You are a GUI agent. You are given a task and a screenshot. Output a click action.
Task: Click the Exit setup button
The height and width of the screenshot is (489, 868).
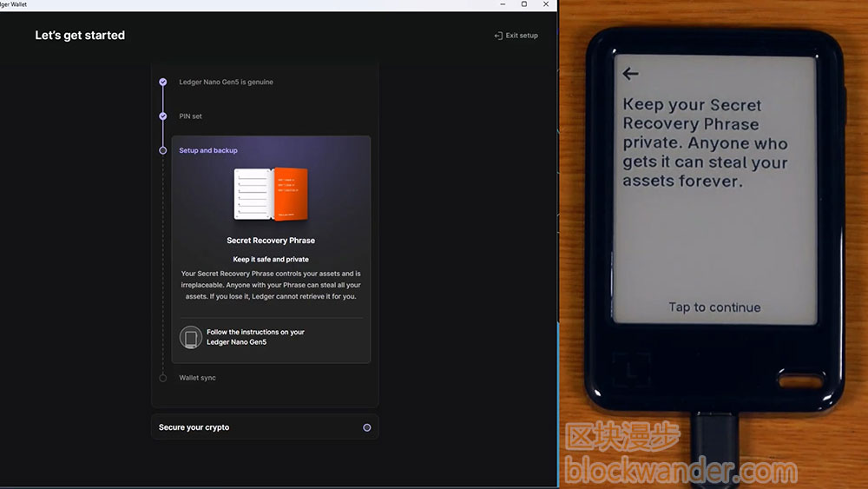[516, 36]
